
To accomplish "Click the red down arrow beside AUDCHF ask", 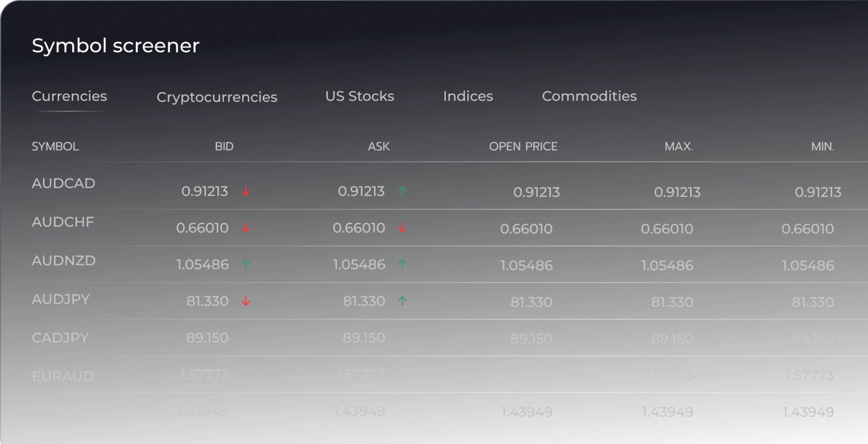I will coord(402,228).
